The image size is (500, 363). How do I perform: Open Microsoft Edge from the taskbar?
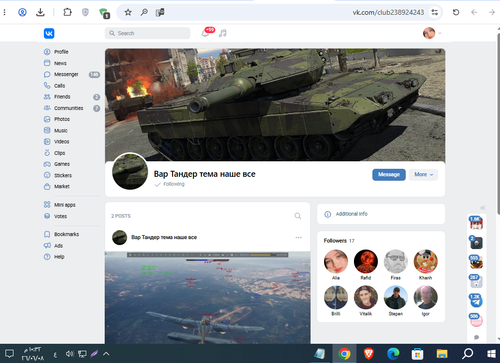pyautogui.click(x=393, y=354)
